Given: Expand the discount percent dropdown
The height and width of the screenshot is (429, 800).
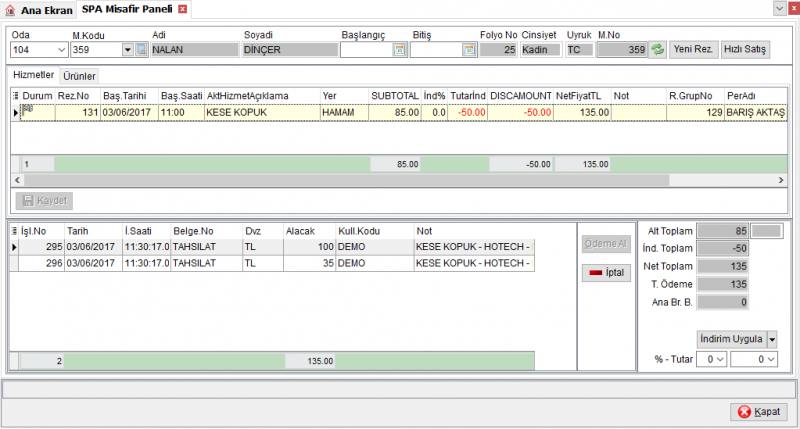Looking at the screenshot, I should pyautogui.click(x=720, y=359).
